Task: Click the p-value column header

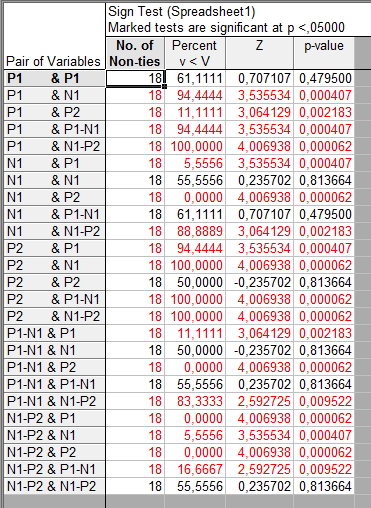Action: click(324, 53)
